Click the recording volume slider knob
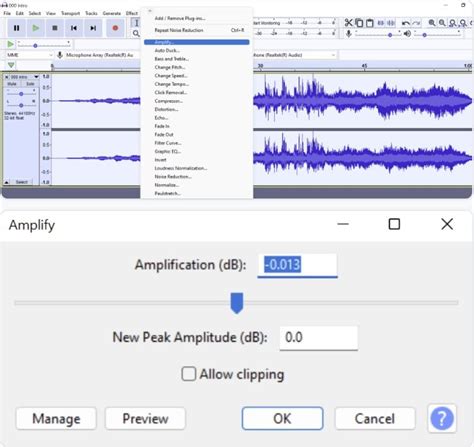Viewport: 474px width, 447px height. coord(390,35)
